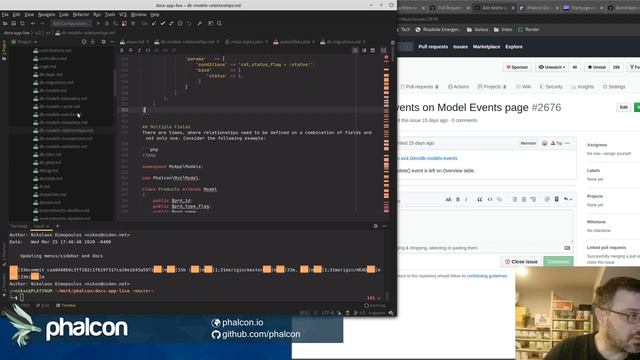This screenshot has height=360, width=640.
Task: Add an emoji reaction to the issue comment
Action: pos(544,143)
